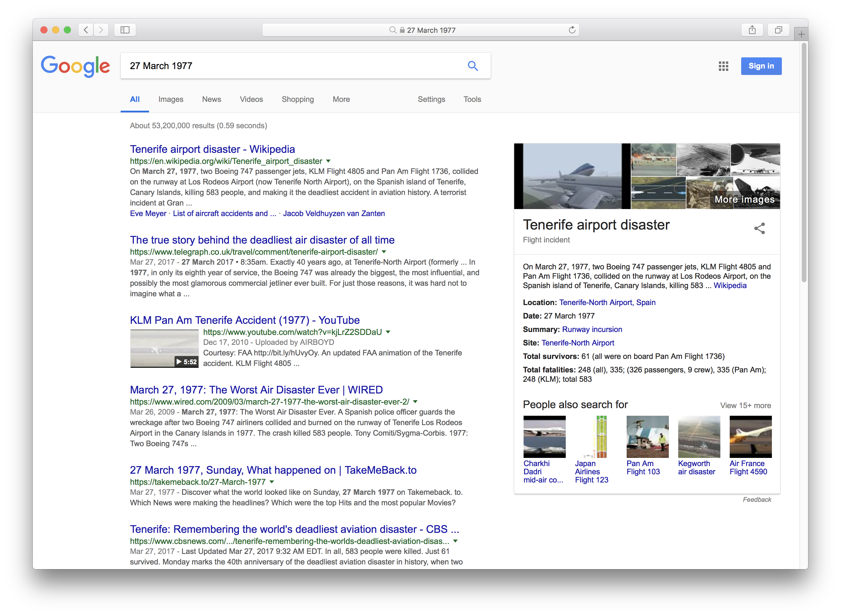Screen dimensions: 841x616
Task: Expand wired.com result URL dropdown arrow
Action: click(415, 402)
